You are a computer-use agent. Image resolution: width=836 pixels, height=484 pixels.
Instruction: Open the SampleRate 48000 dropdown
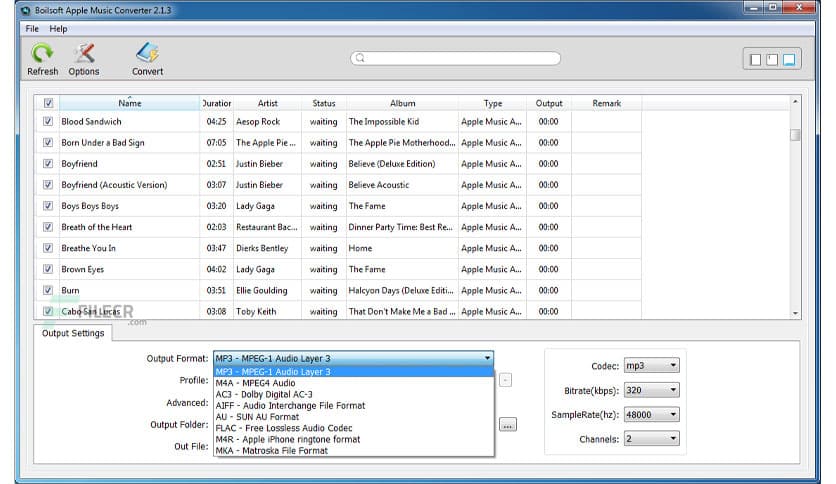652,415
